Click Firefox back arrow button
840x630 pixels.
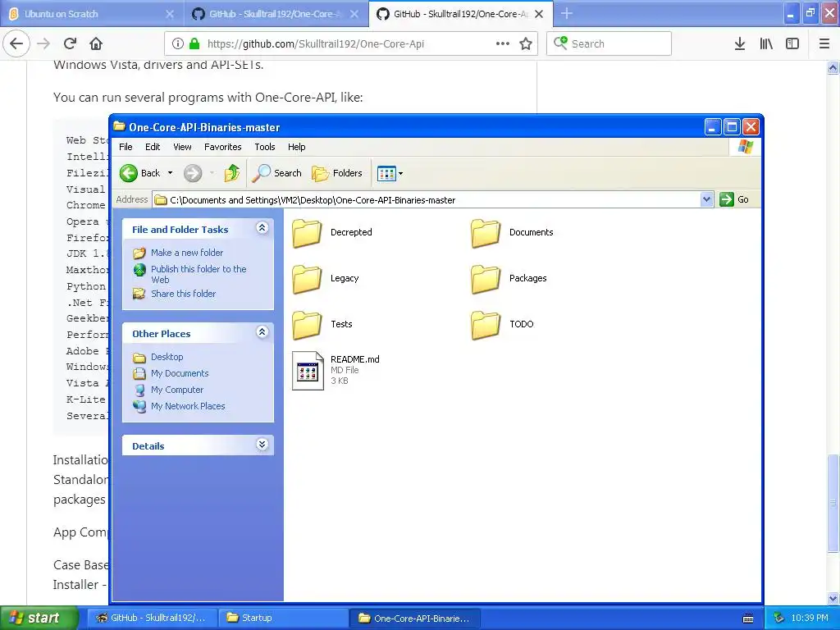pyautogui.click(x=16, y=43)
